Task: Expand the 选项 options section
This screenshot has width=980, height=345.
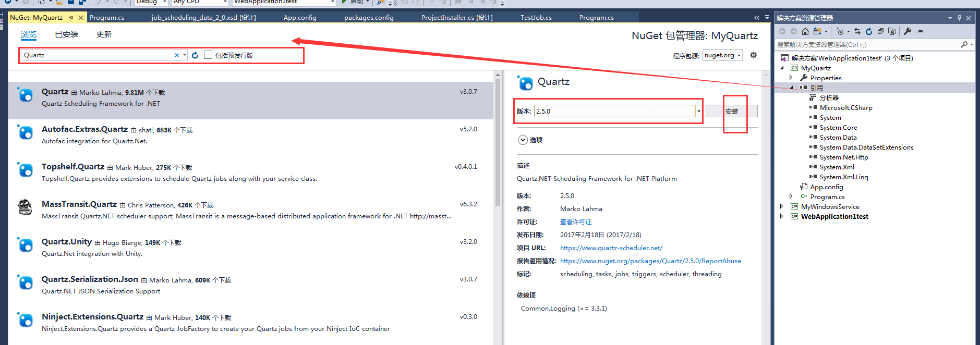Action: (523, 140)
